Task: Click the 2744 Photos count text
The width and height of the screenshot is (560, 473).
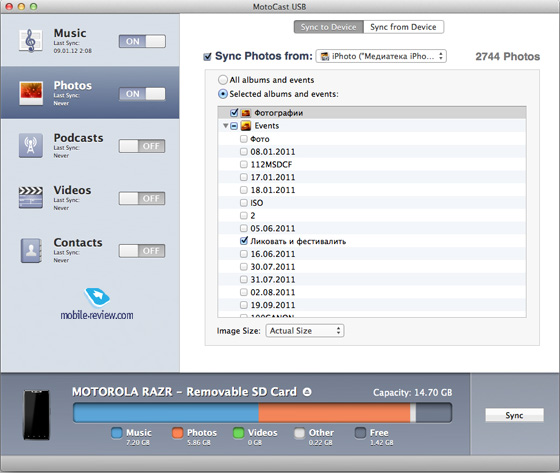Action: click(508, 56)
